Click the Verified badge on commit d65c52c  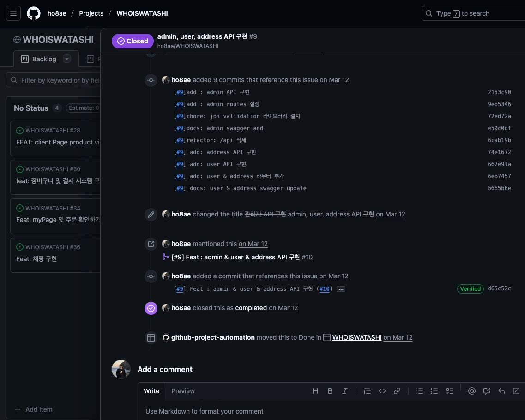pyautogui.click(x=470, y=289)
